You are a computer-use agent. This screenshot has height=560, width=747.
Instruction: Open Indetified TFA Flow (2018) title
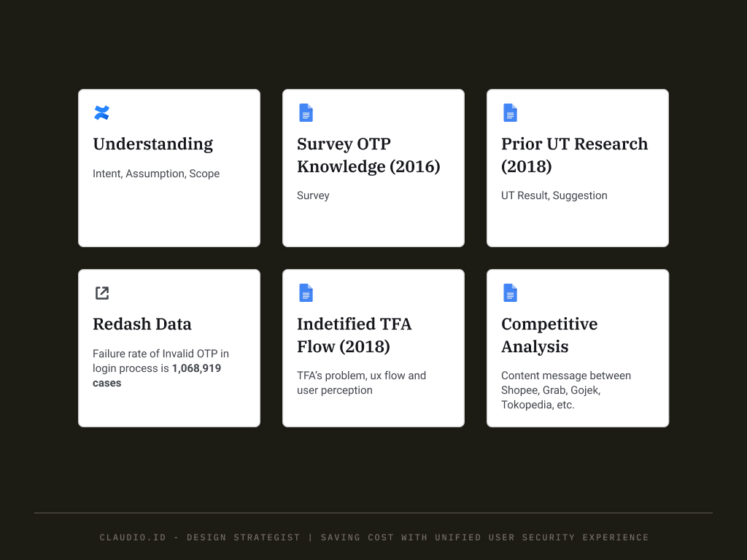click(x=354, y=335)
